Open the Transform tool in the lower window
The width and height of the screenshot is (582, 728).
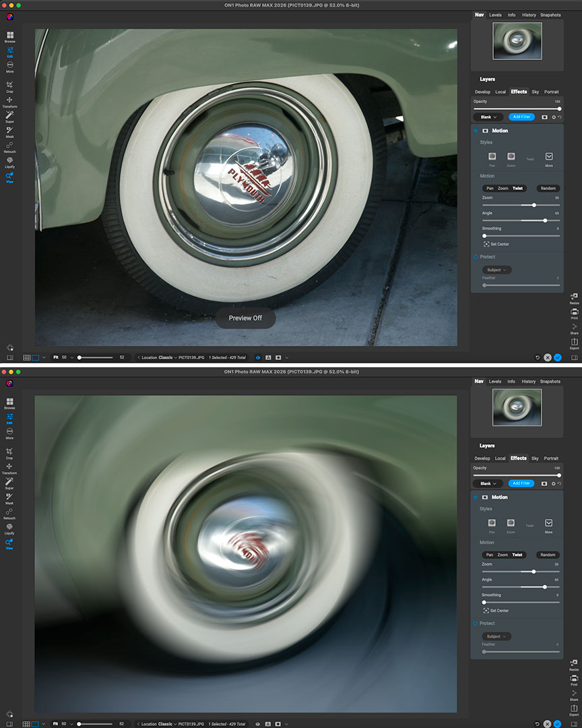pyautogui.click(x=10, y=467)
